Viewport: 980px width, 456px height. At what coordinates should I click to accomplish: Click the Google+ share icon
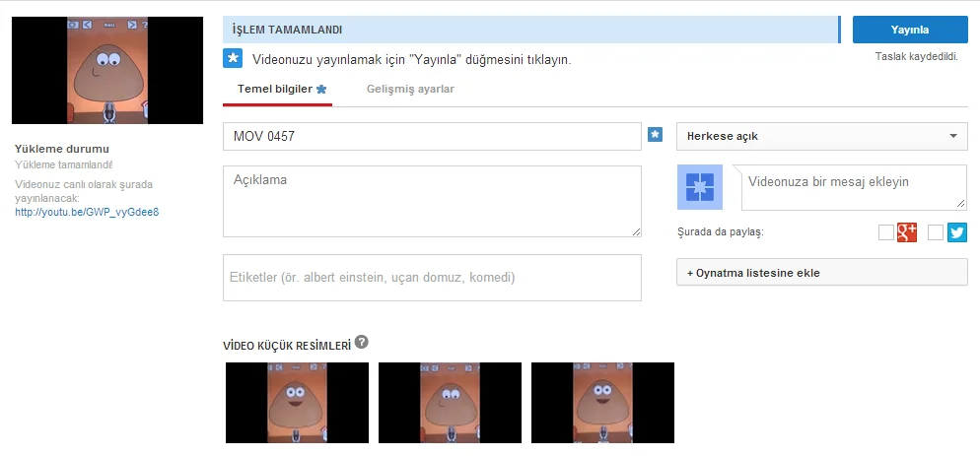click(x=907, y=232)
